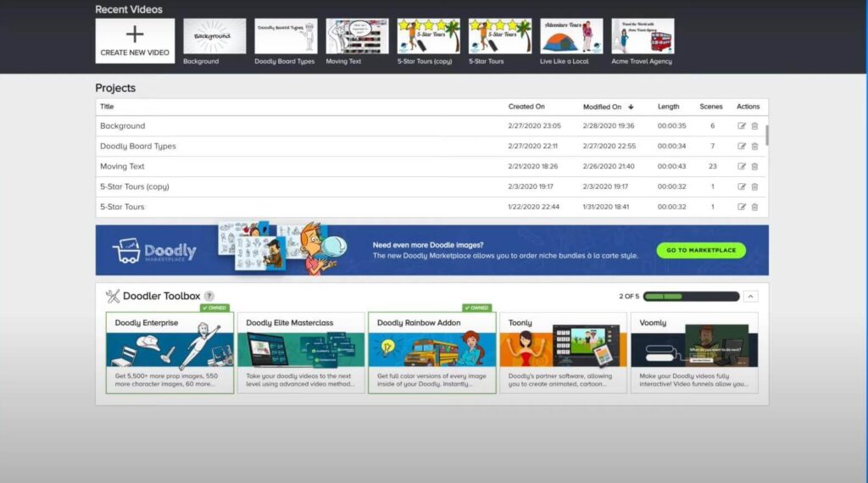Sort projects by Modified On arrow
This screenshot has width=868, height=483.
click(631, 107)
